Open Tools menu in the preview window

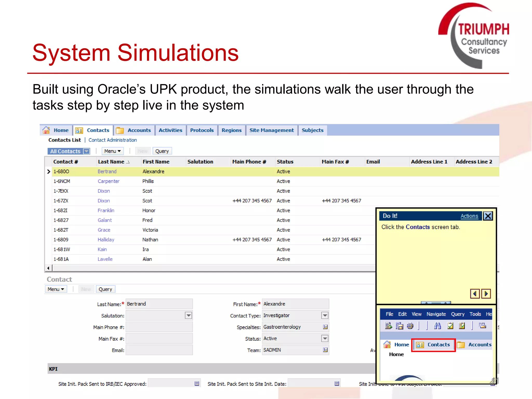(x=475, y=314)
